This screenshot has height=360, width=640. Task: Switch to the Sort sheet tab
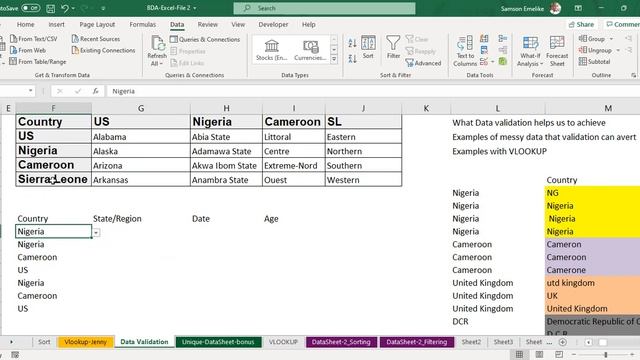[x=44, y=342]
